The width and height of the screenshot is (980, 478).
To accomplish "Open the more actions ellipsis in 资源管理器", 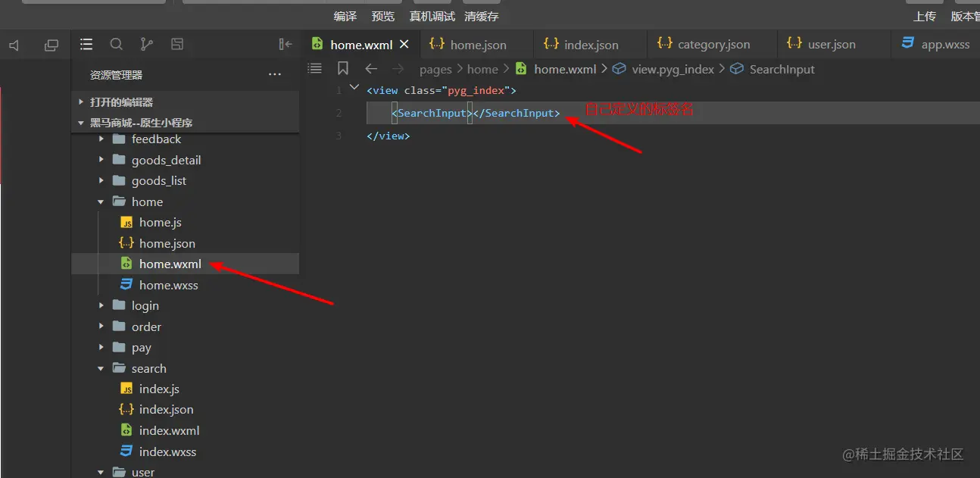I will click(275, 74).
